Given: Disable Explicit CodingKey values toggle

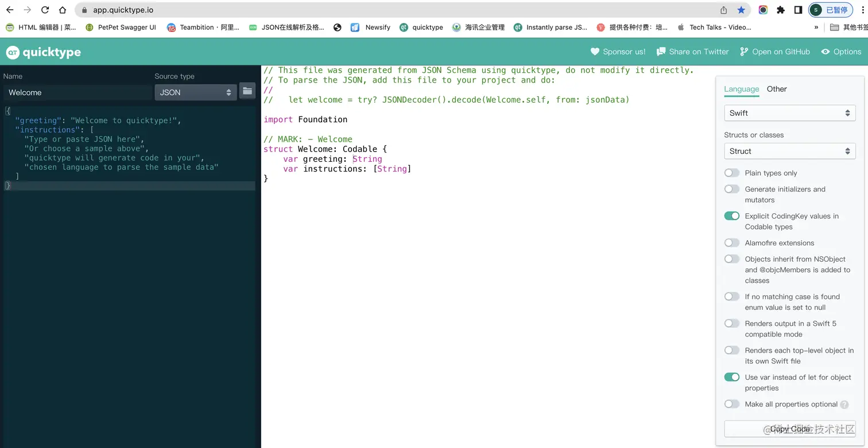Looking at the screenshot, I should coord(732,216).
